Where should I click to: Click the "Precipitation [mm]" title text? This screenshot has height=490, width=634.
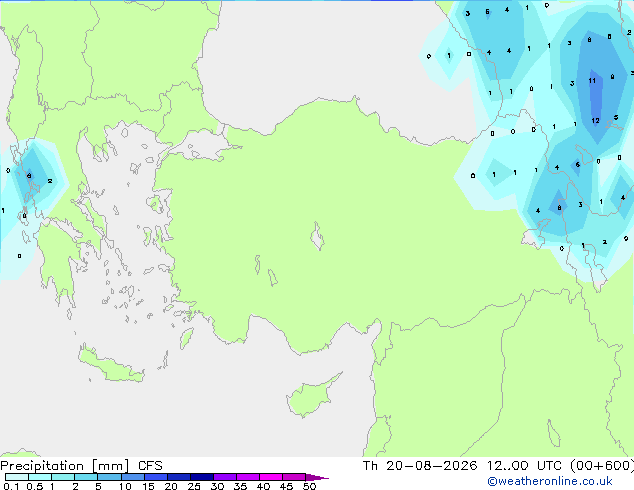pyautogui.click(x=65, y=466)
